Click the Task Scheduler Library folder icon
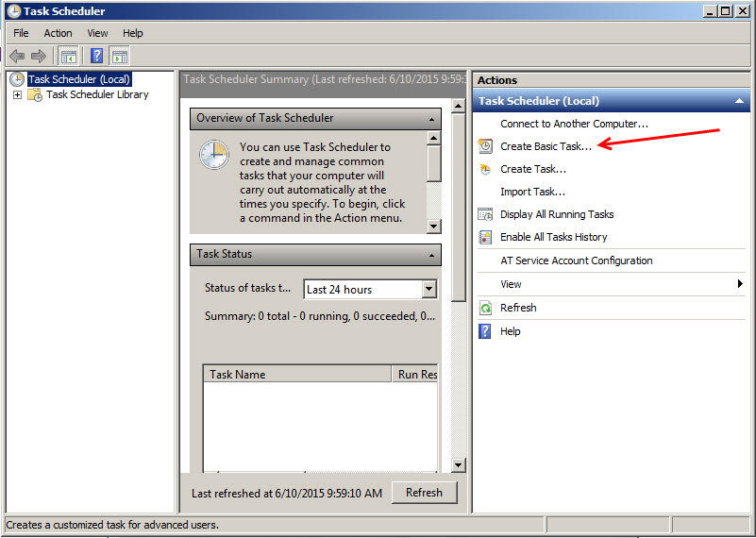Image resolution: width=756 pixels, height=538 pixels. [35, 94]
